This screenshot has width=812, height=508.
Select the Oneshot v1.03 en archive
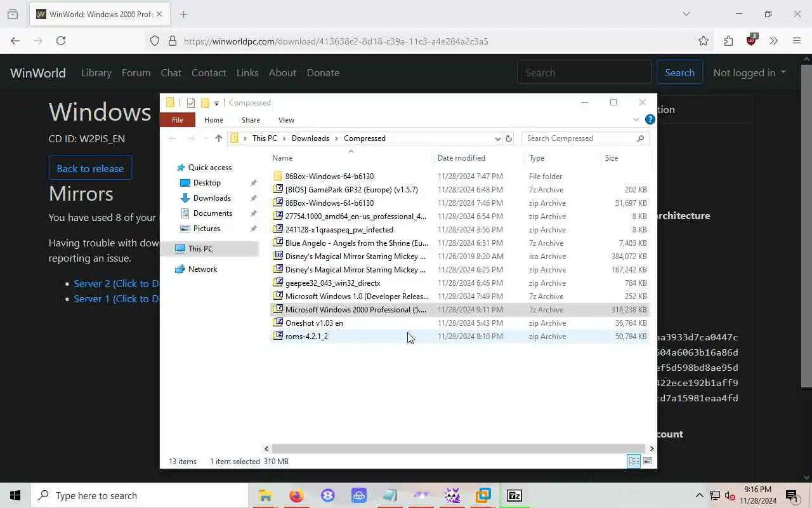coord(459,323)
